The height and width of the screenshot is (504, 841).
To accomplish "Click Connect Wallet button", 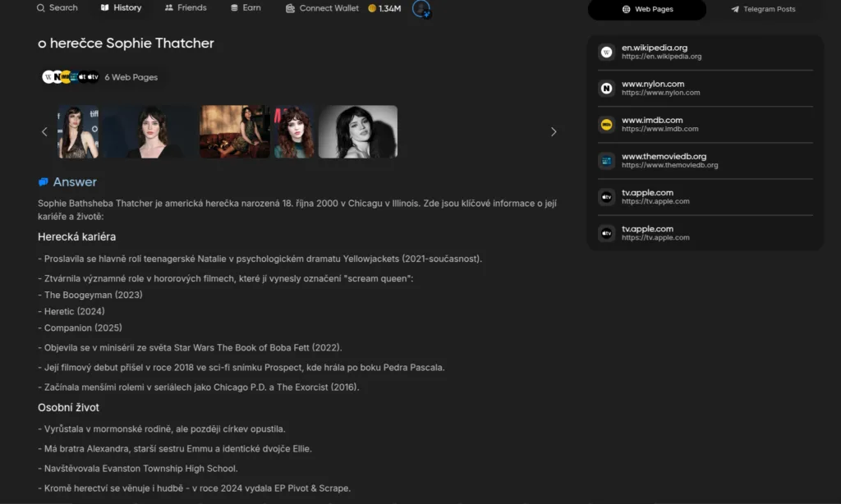I will tap(322, 8).
